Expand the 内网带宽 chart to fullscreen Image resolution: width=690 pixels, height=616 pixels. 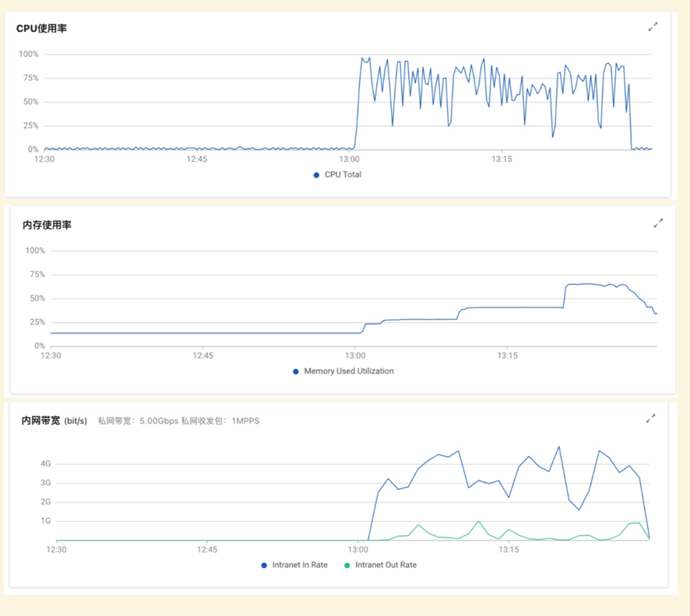coord(650,419)
